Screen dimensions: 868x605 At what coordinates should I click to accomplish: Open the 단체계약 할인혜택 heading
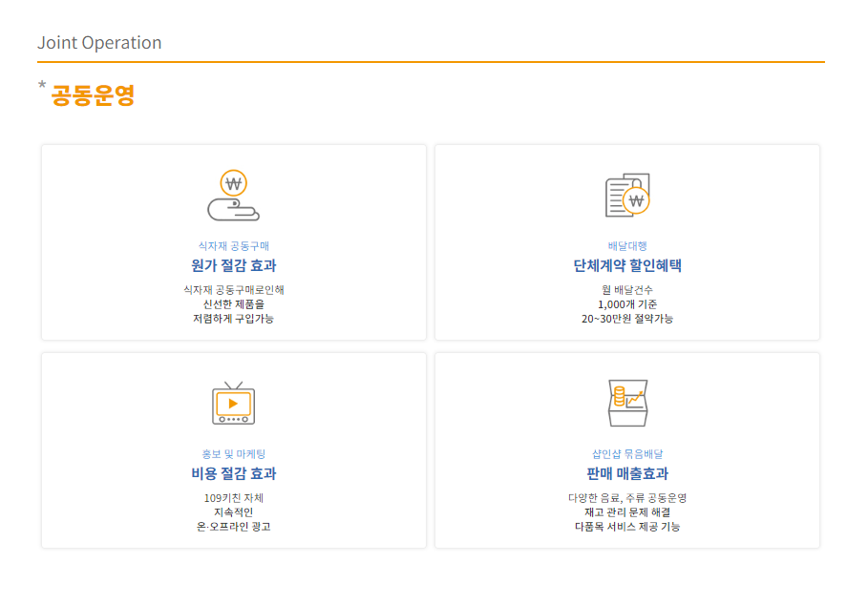click(x=627, y=266)
